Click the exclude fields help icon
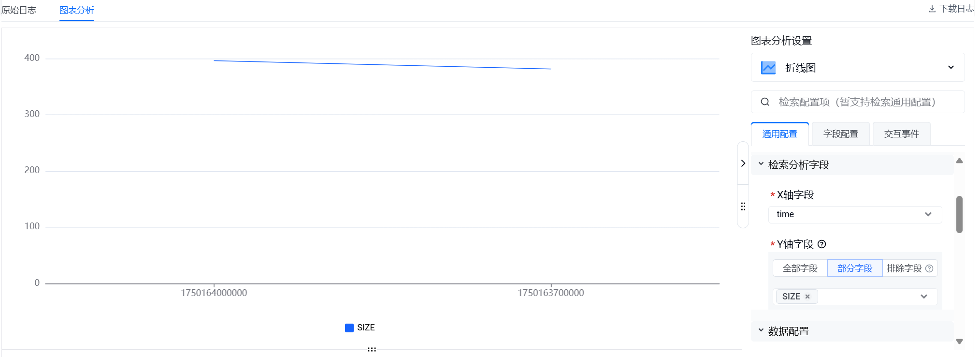The image size is (980, 357). pyautogui.click(x=929, y=268)
